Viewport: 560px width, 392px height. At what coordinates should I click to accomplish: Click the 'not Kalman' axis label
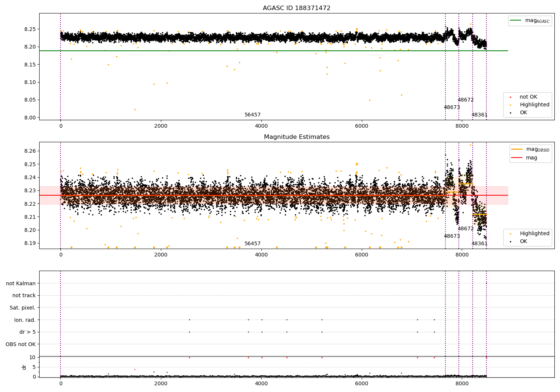pos(21,283)
